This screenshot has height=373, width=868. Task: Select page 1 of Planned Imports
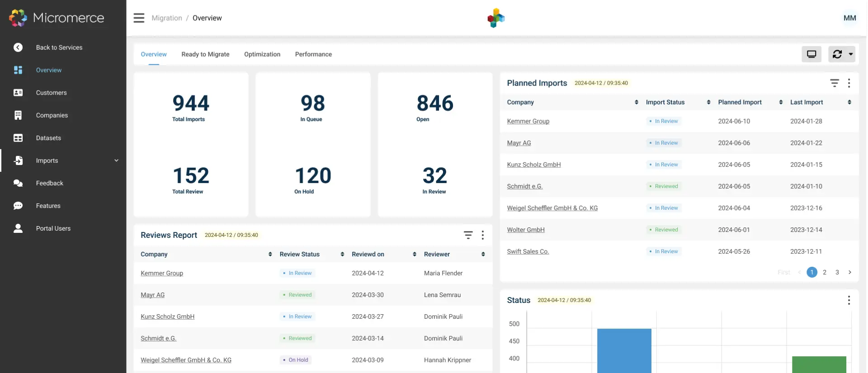click(x=812, y=272)
